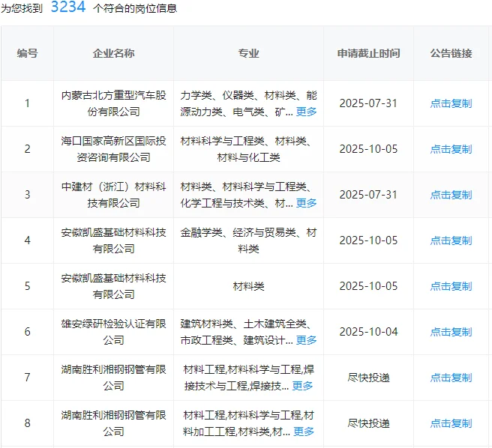Click 点击复制 in row number 7
492x448 pixels.
pos(451,378)
